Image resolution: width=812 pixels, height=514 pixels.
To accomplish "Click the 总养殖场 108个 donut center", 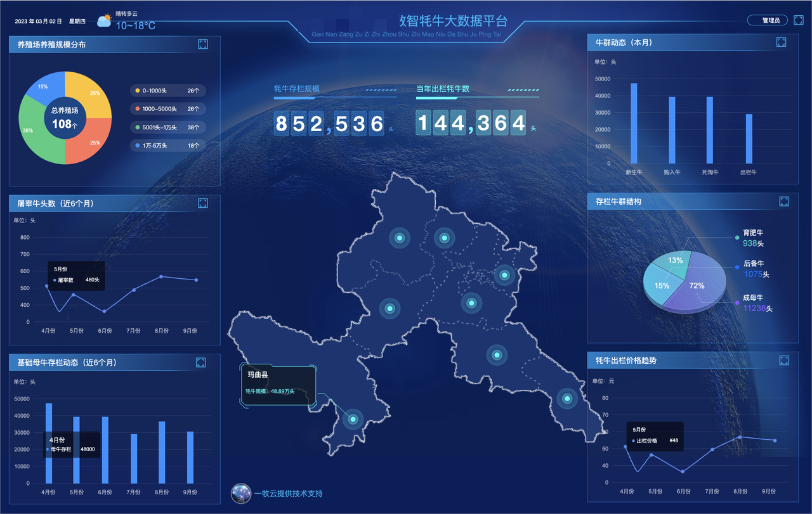I will (x=65, y=118).
